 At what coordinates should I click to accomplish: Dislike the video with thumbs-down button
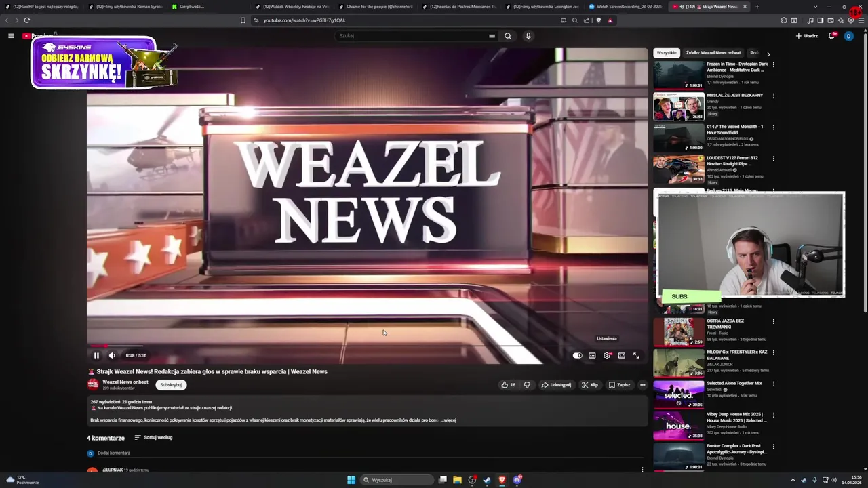tap(527, 385)
